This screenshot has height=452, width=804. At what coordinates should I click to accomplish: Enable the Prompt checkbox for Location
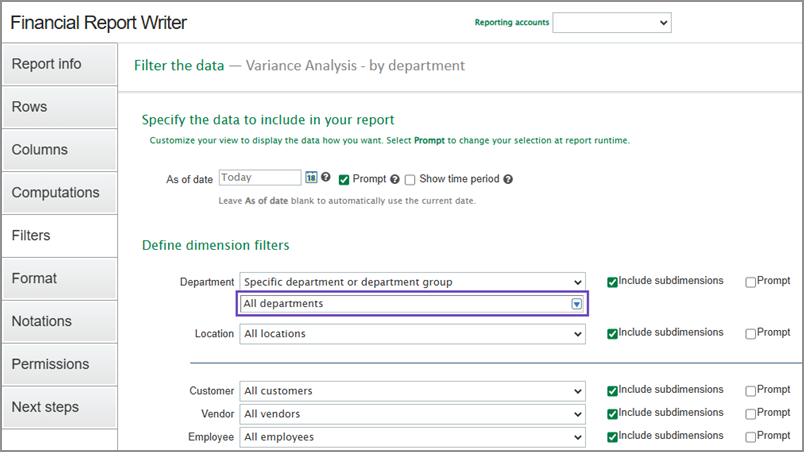pyautogui.click(x=751, y=333)
